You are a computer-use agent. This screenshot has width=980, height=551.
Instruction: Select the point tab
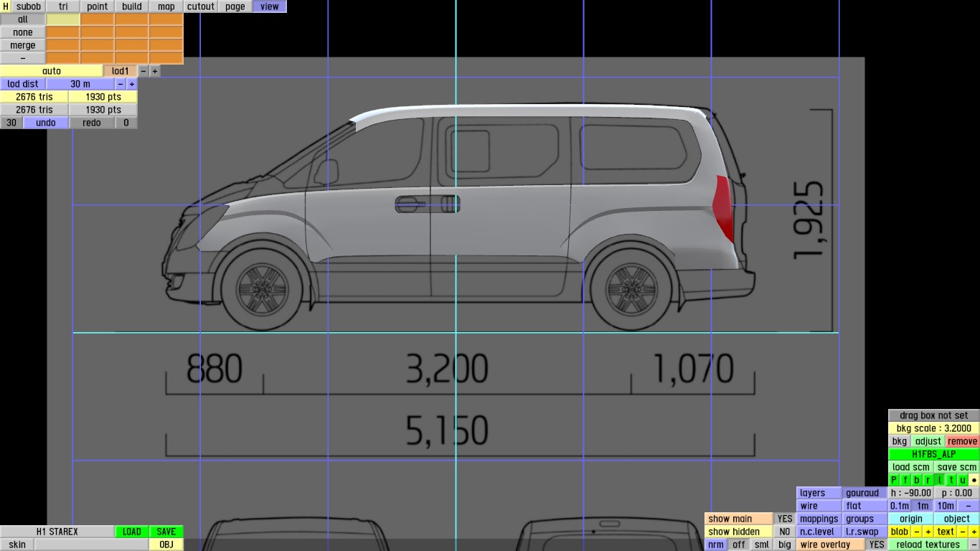tap(98, 6)
